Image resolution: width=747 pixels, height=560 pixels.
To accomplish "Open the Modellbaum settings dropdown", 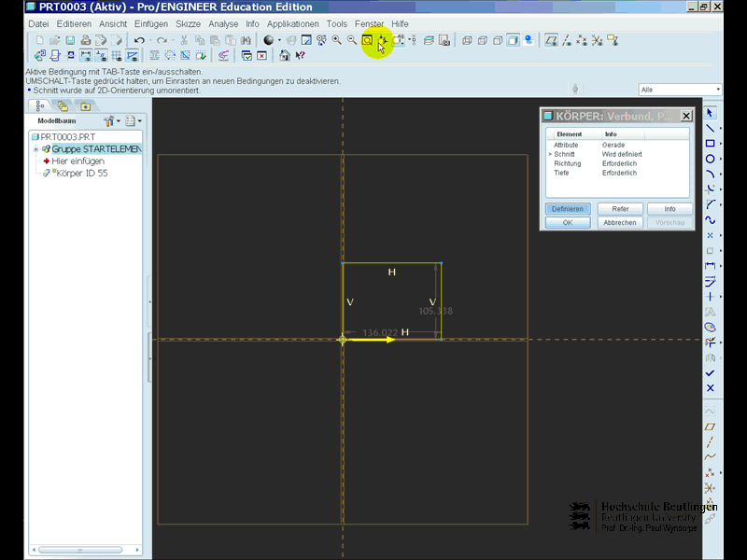I will coord(112,121).
